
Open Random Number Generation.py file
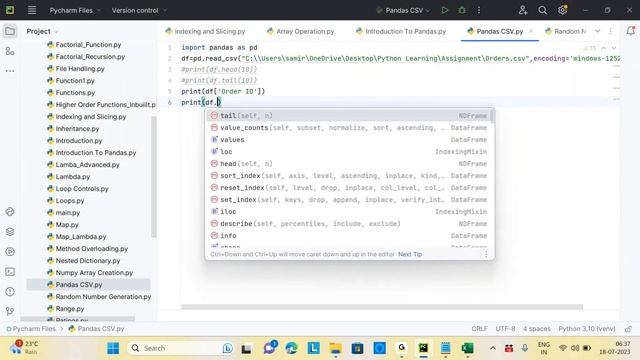pyautogui.click(x=99, y=297)
